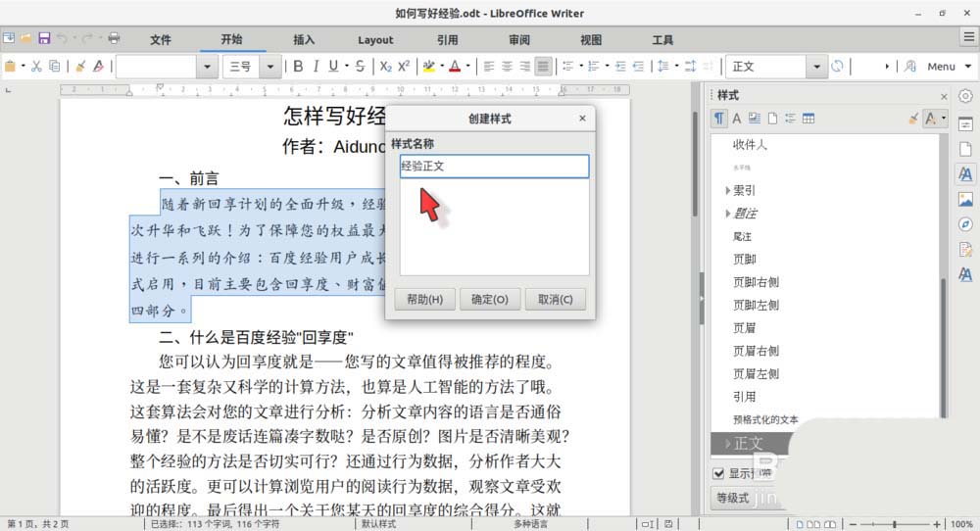Switch to the 插入 tab
The image size is (980, 531).
point(304,40)
